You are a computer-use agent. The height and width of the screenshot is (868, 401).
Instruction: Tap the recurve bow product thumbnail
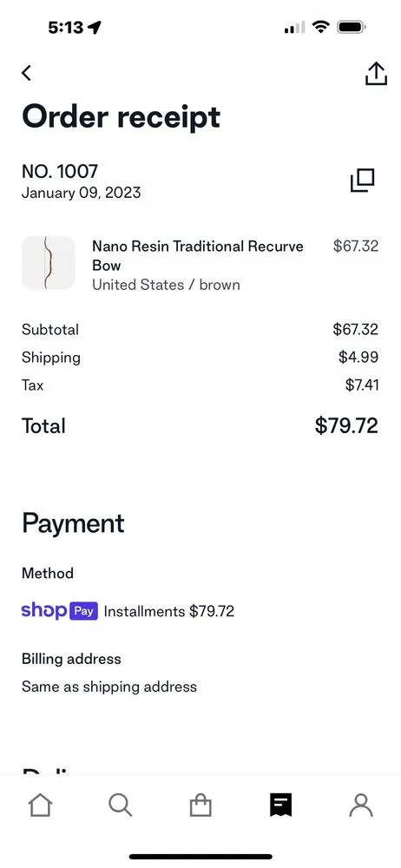49,263
